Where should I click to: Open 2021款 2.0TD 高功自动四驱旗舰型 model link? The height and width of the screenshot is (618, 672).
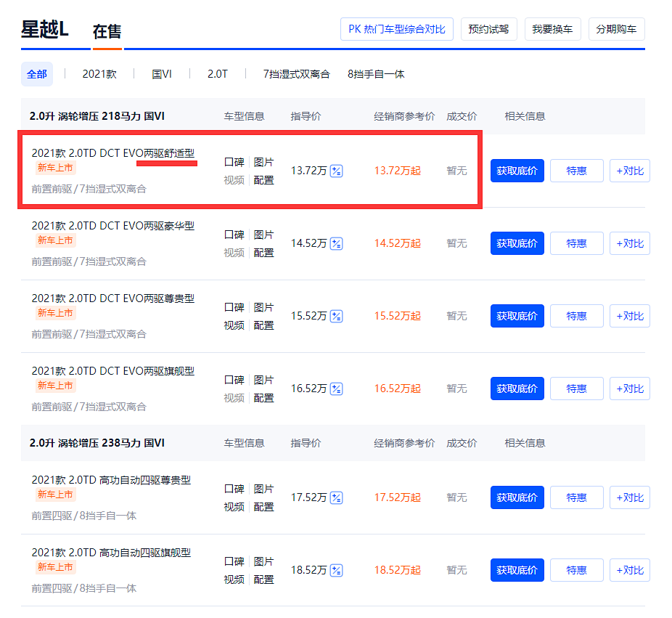pyautogui.click(x=112, y=553)
